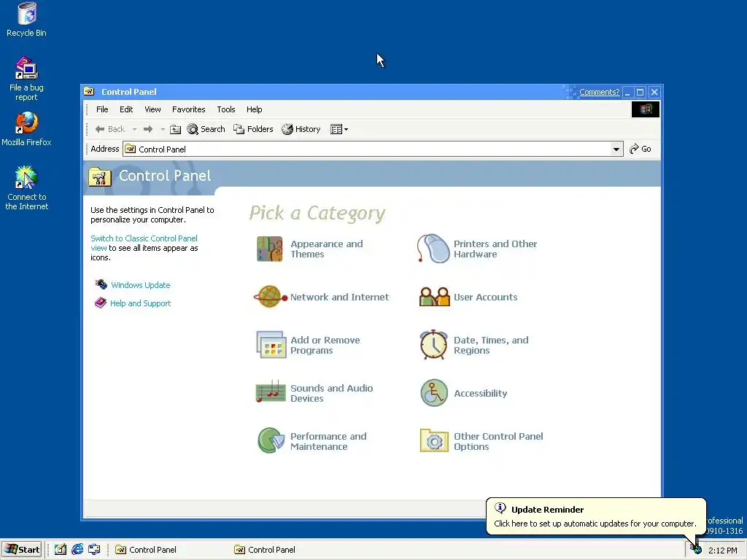Expand the Forward history dropdown arrow
The width and height of the screenshot is (747, 560).
[163, 129]
